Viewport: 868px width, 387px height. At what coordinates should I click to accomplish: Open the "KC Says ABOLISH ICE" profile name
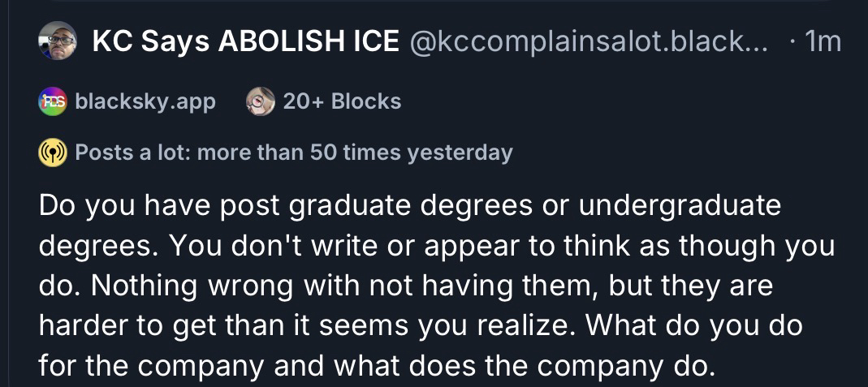(x=245, y=41)
